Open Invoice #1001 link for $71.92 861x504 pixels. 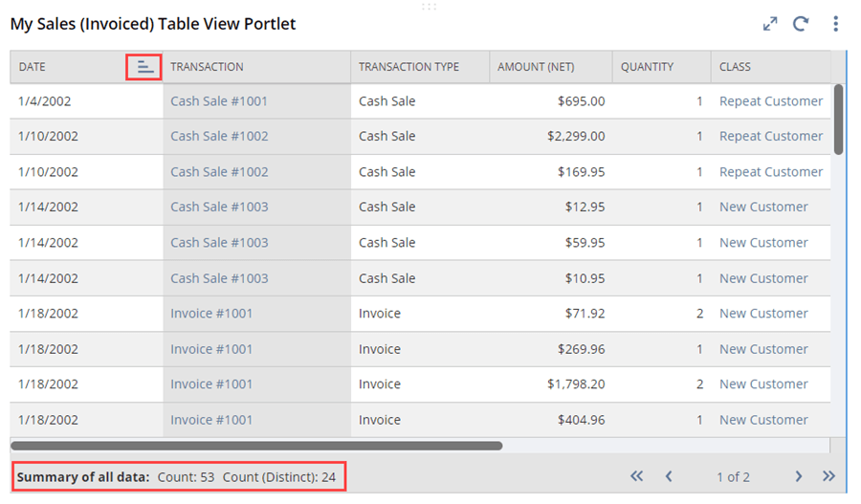click(210, 314)
